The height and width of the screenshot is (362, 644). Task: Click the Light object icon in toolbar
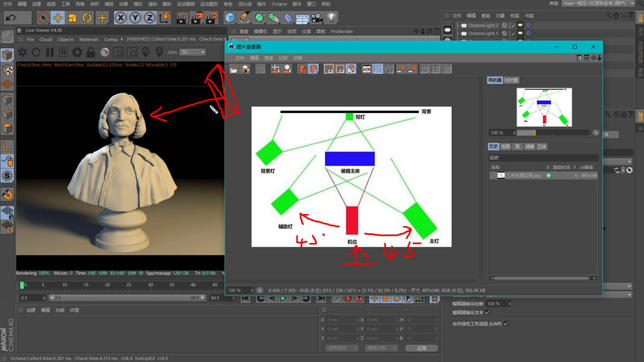(x=332, y=17)
